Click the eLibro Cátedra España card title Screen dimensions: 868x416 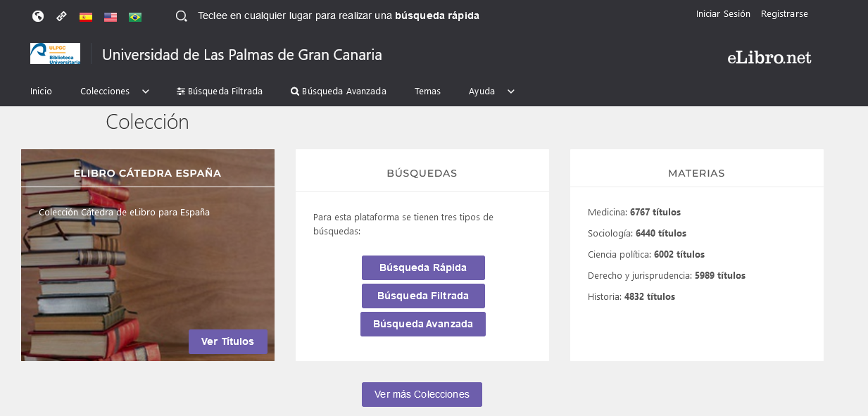pyautogui.click(x=147, y=173)
